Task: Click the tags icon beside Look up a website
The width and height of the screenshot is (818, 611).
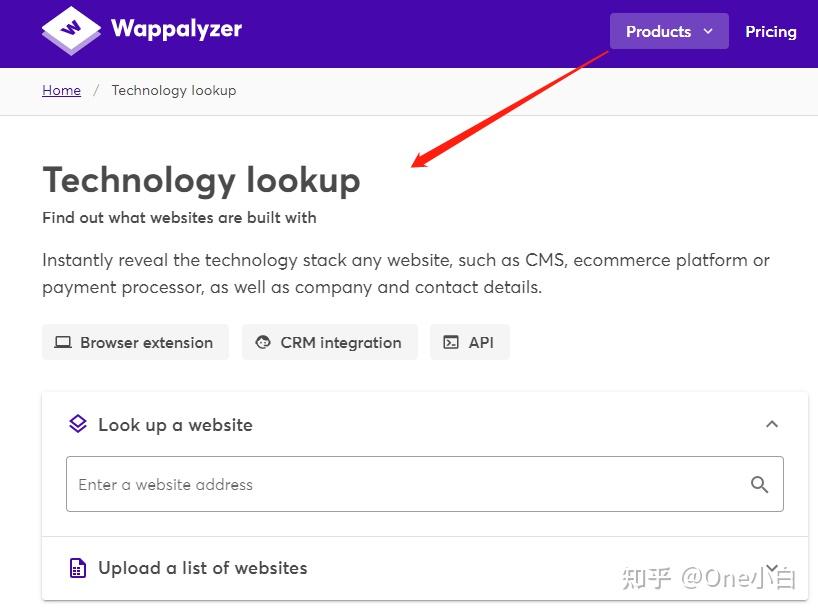Action: point(78,424)
